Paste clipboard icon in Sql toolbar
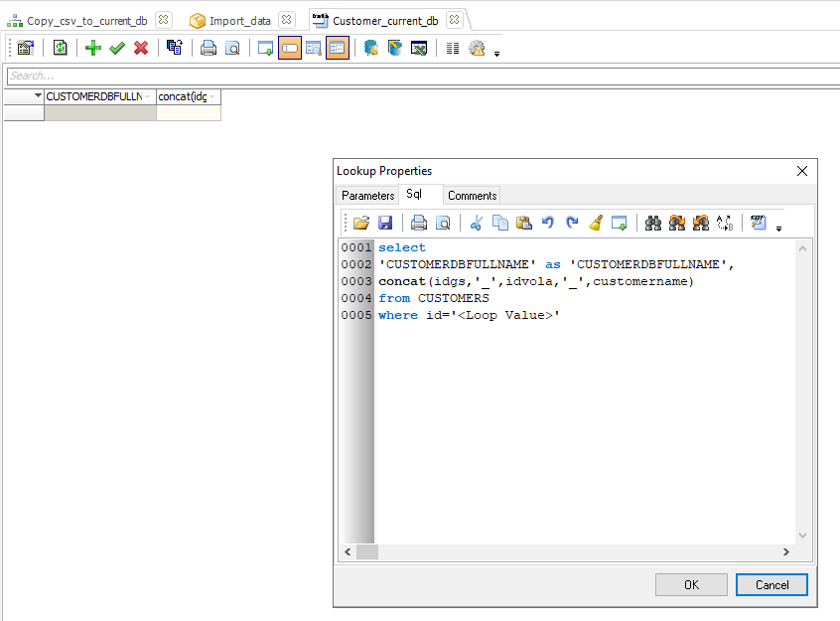This screenshot has height=621, width=840. 524,223
